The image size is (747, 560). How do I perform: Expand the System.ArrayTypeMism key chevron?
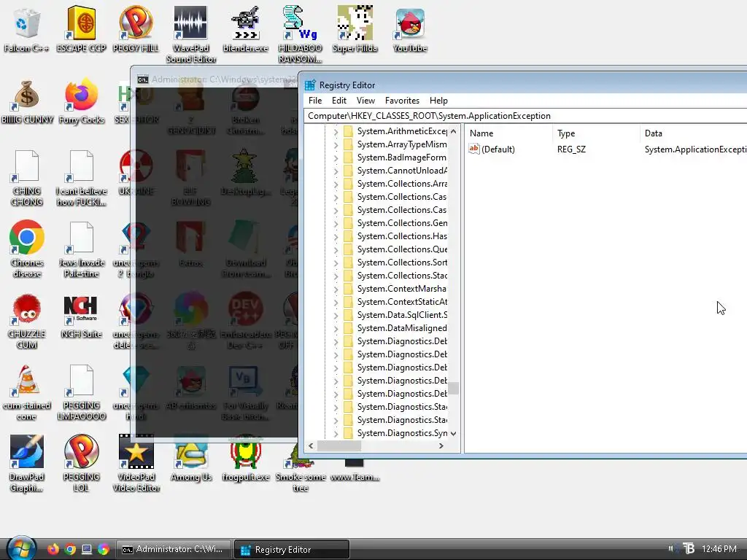[x=336, y=145]
